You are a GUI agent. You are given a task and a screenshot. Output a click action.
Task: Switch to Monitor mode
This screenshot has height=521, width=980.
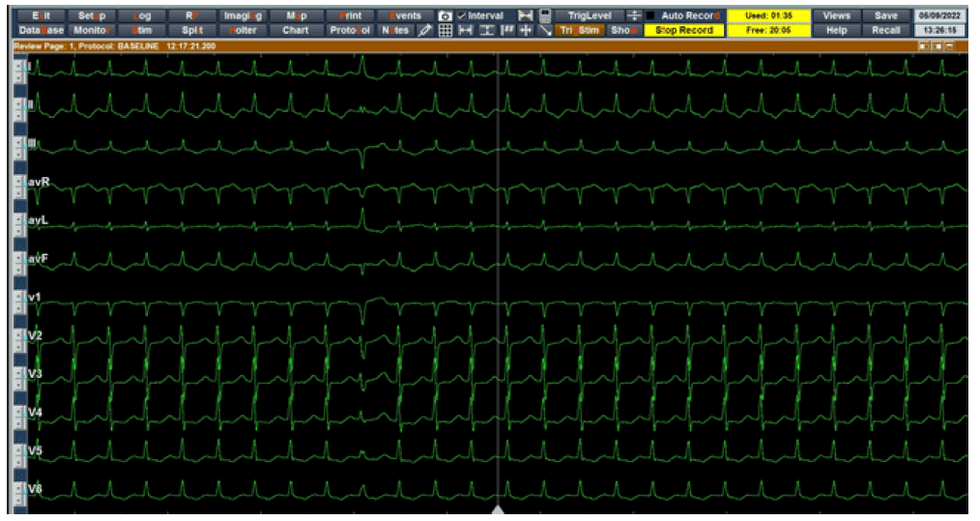click(91, 30)
